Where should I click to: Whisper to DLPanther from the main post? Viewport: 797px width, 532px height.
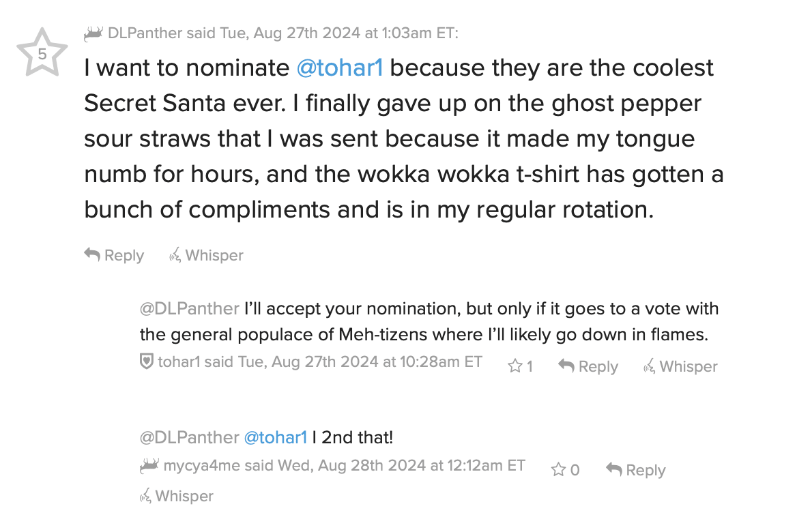206,256
